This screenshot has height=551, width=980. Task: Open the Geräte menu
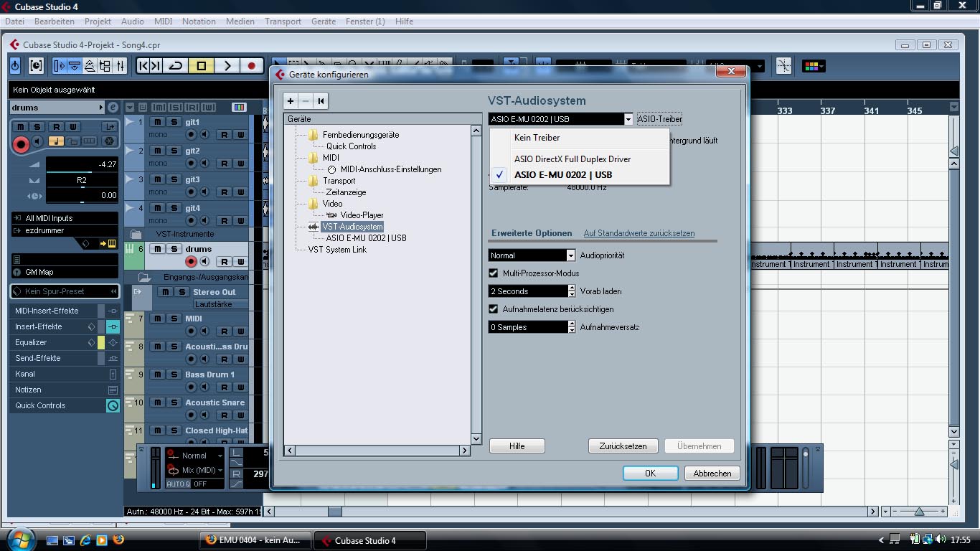click(324, 22)
